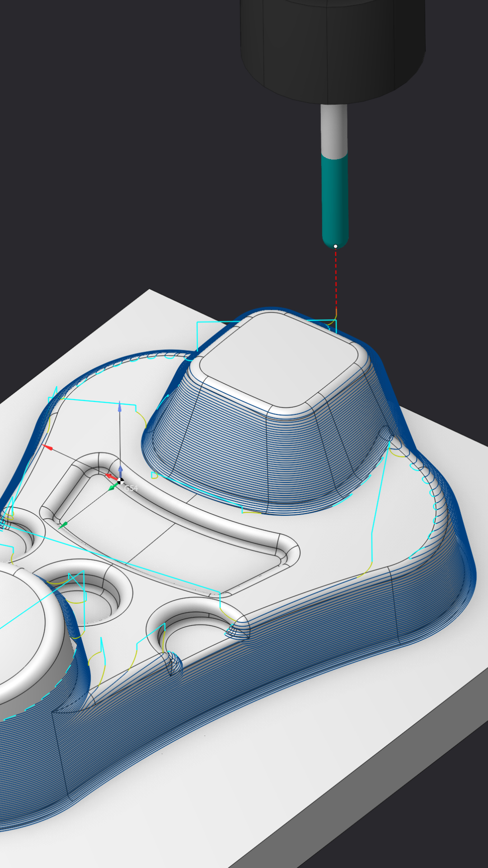This screenshot has height=868, width=488.
Task: Click the tall blue Z-axis arrowhead
Action: [119, 406]
